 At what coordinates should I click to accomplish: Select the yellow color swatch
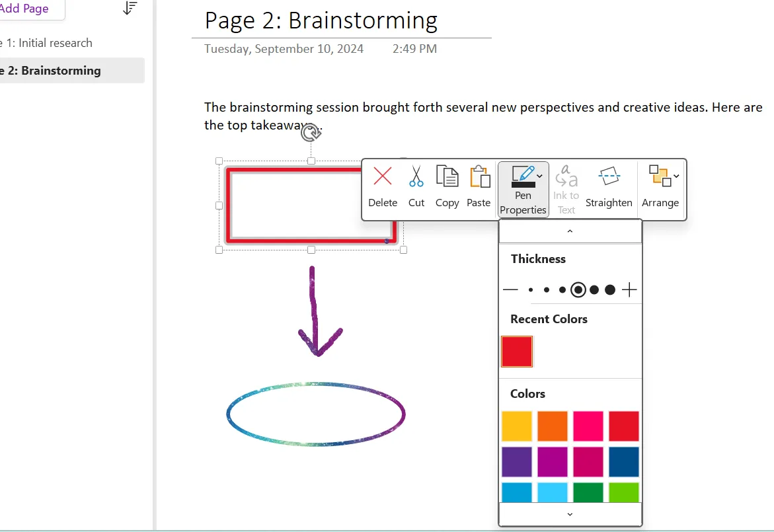pyautogui.click(x=517, y=426)
